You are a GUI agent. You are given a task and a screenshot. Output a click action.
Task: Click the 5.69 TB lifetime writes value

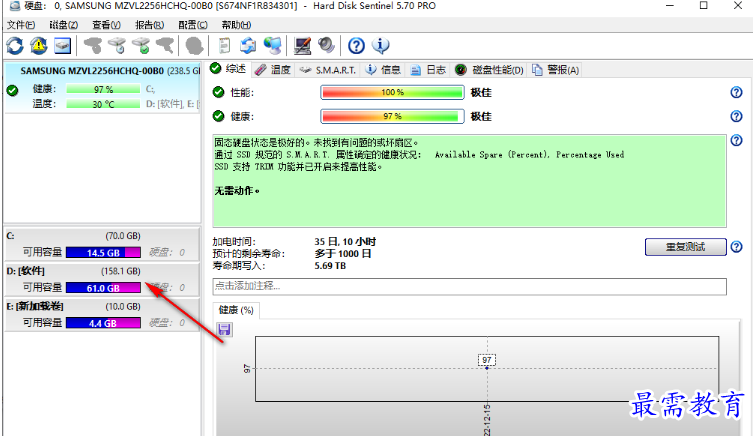[330, 266]
